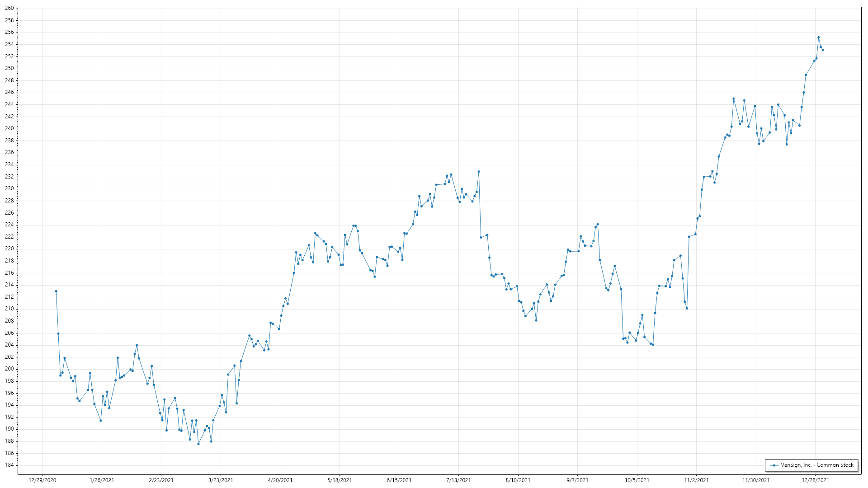
Task: Click the VeriSign, Inc. - Common Stock legend label
Action: (817, 465)
